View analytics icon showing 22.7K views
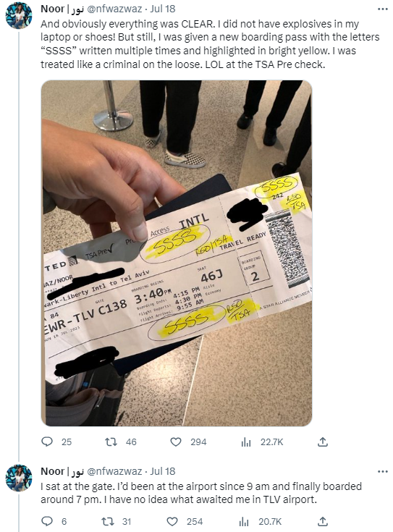This screenshot has width=393, height=532. 245,442
